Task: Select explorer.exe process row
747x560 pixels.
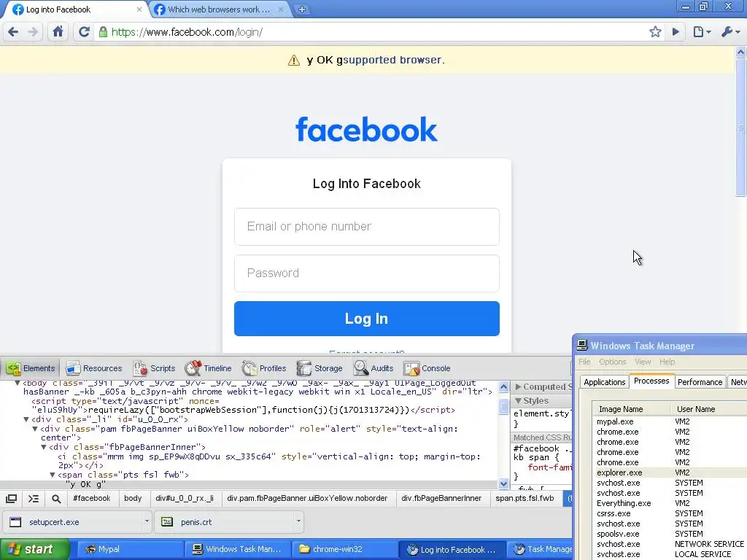Action: (x=671, y=472)
